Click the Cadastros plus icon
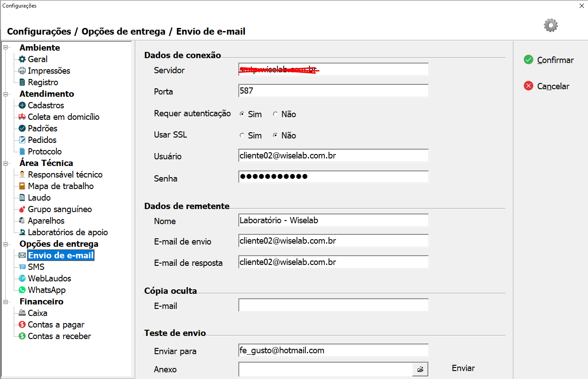This screenshot has height=379, width=588. [22, 105]
